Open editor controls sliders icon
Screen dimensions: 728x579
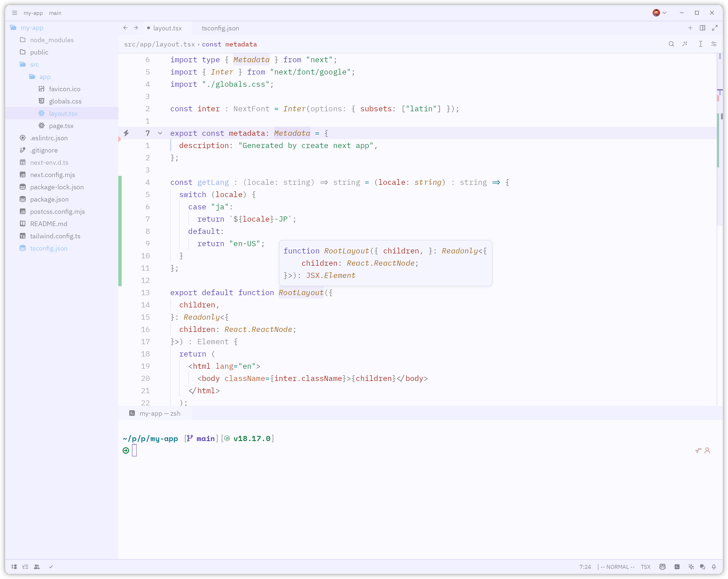coord(714,44)
